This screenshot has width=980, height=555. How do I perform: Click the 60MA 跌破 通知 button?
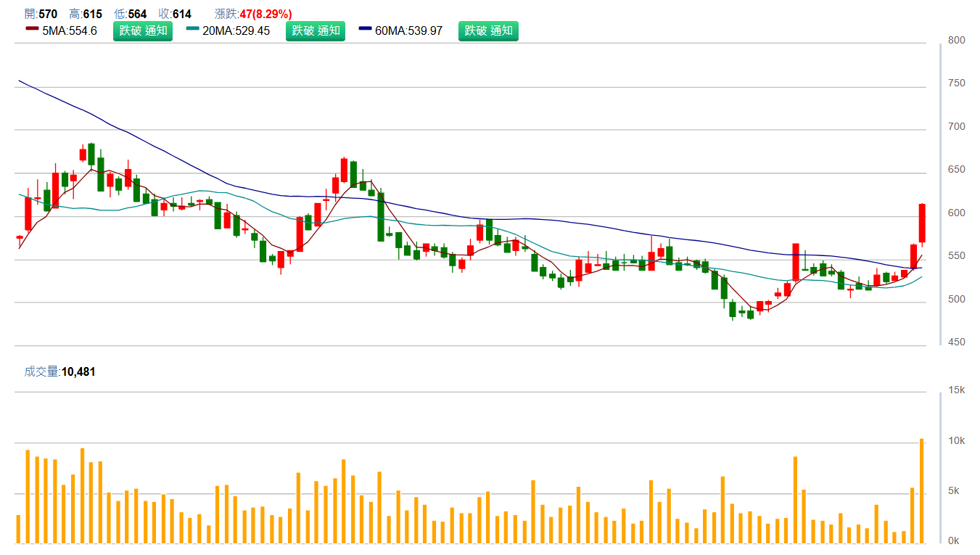(x=488, y=30)
